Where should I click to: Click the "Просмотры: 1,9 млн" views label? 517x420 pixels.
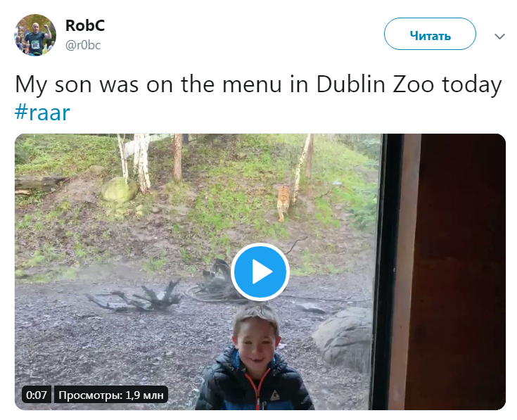111,395
